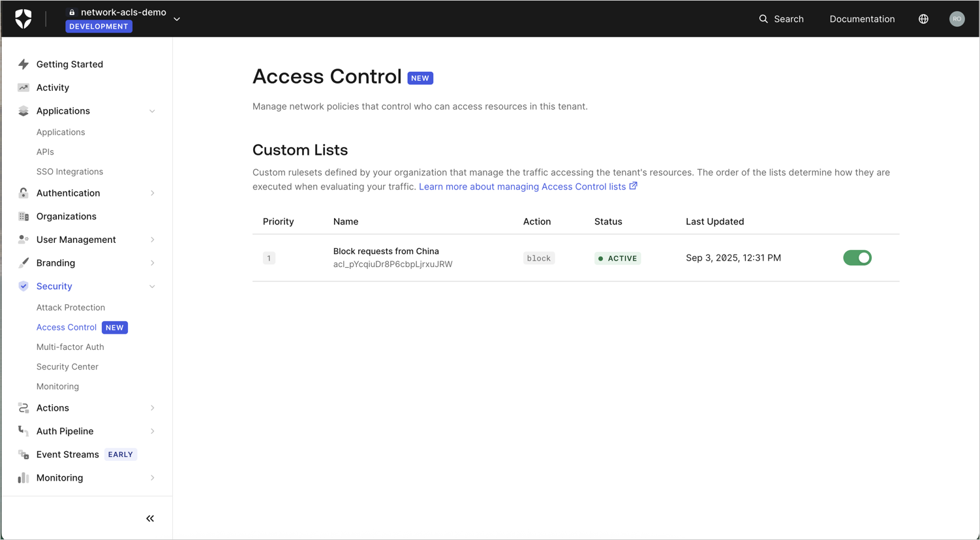Viewport: 980px width, 540px height.
Task: Disable the Block requests from China toggle
Action: [857, 257]
